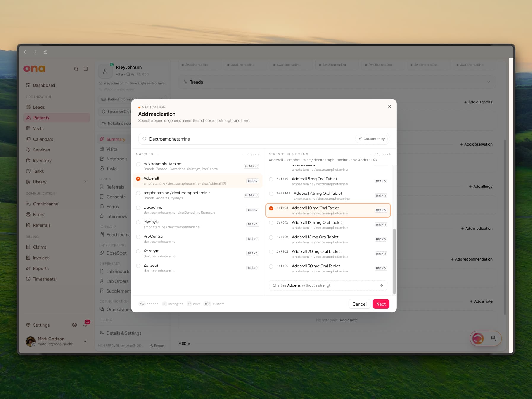This screenshot has width=532, height=399.
Task: Open search via magnifier icon beside ona logo
Action: (76, 69)
